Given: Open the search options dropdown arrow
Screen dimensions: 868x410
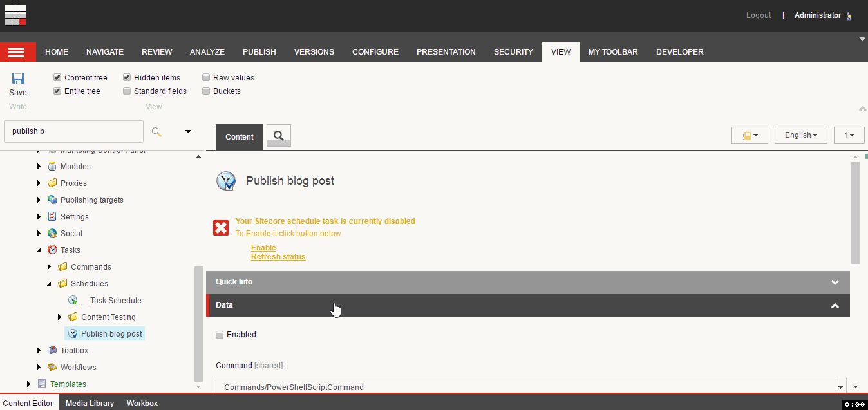Looking at the screenshot, I should [189, 131].
